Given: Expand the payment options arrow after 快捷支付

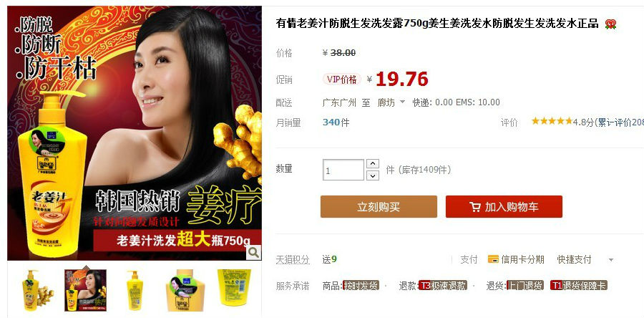Looking at the screenshot, I should (x=611, y=260).
